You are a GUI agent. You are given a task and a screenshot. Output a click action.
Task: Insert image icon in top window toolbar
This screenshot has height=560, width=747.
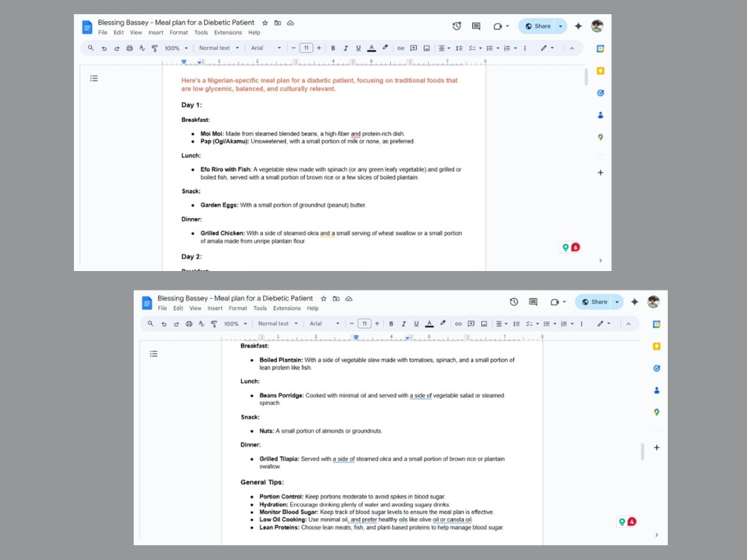427,48
